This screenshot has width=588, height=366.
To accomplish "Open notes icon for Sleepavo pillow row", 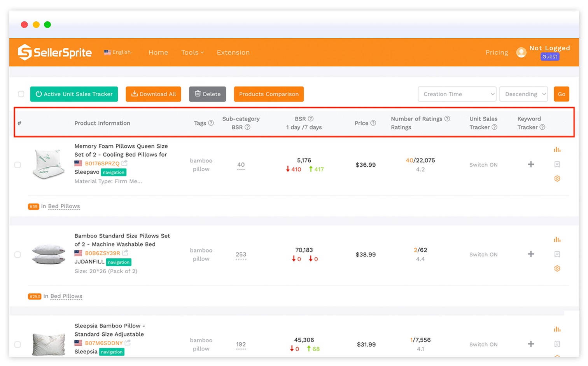I will click(557, 164).
